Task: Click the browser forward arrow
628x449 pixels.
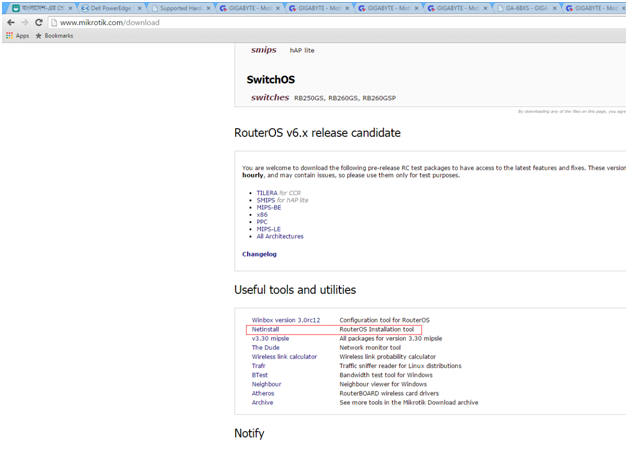Action: click(25, 22)
